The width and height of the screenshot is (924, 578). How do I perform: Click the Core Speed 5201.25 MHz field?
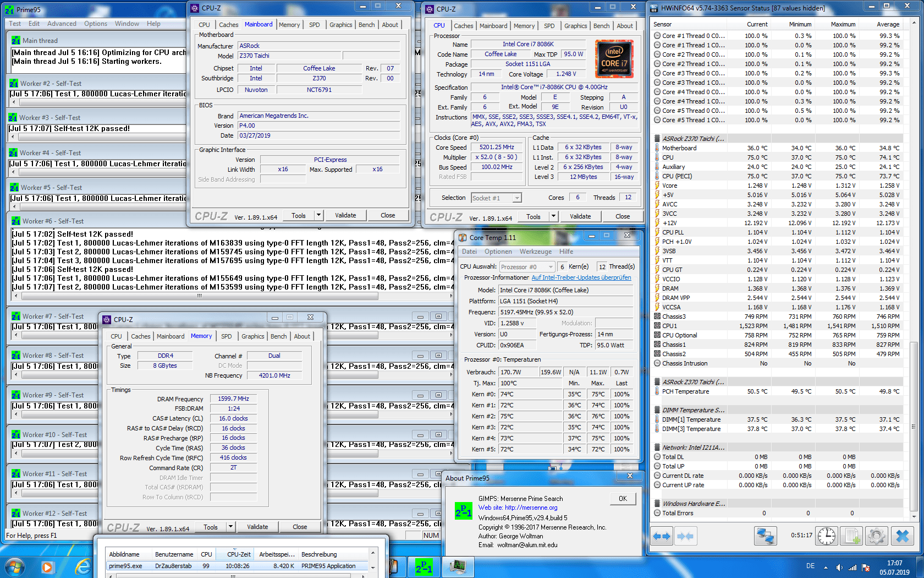pyautogui.click(x=497, y=148)
